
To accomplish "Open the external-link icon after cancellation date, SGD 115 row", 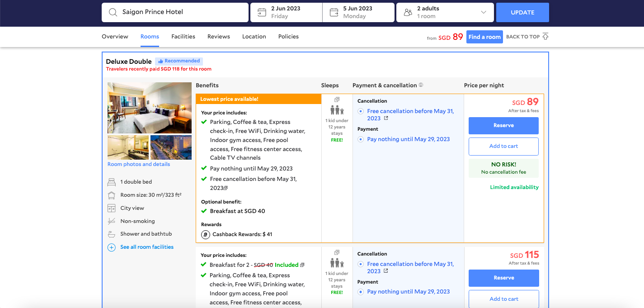I will [x=386, y=271].
